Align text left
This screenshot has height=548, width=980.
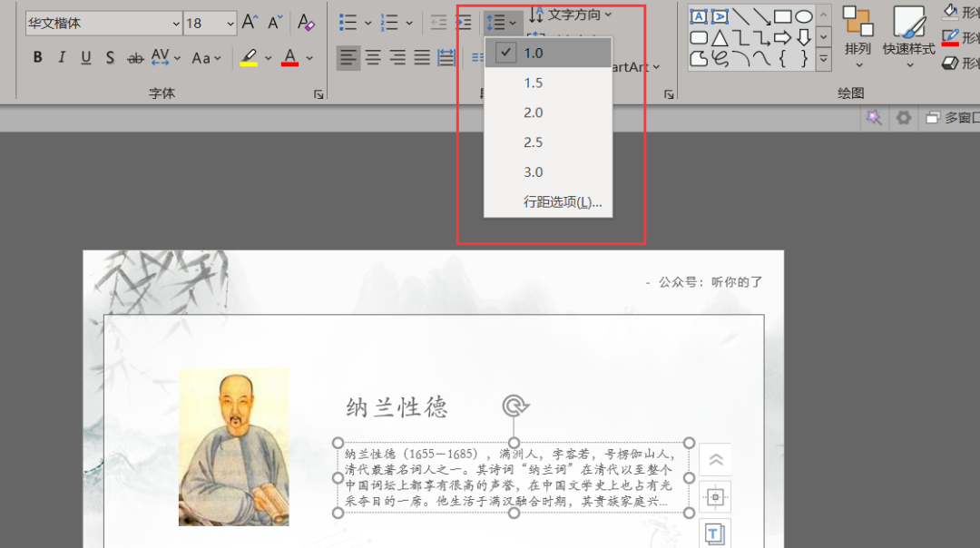pyautogui.click(x=348, y=58)
